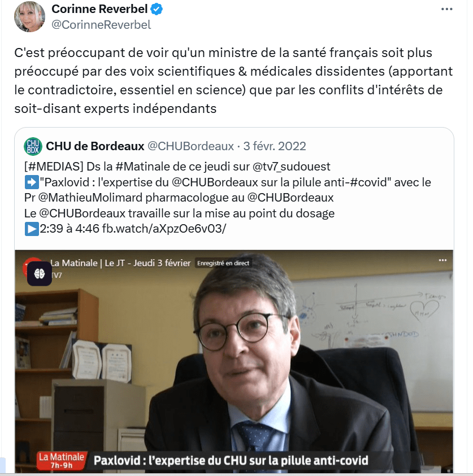This screenshot has width=473, height=476.
Task: Open the video's three-dot options menu
Action: [442, 260]
